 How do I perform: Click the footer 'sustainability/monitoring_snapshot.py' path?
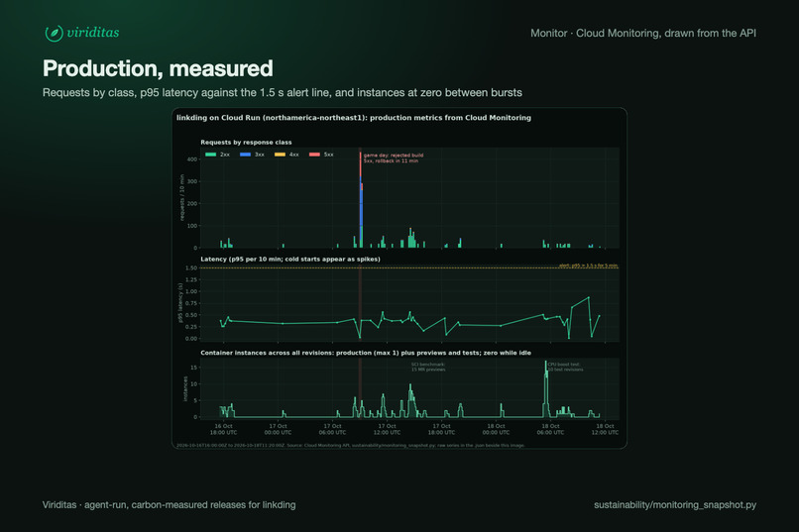[675, 505]
